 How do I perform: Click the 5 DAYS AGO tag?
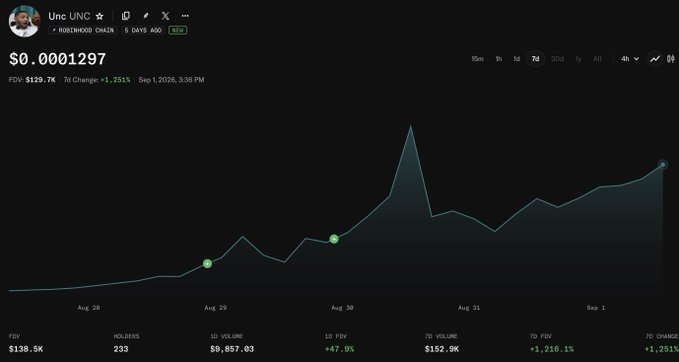pos(143,30)
